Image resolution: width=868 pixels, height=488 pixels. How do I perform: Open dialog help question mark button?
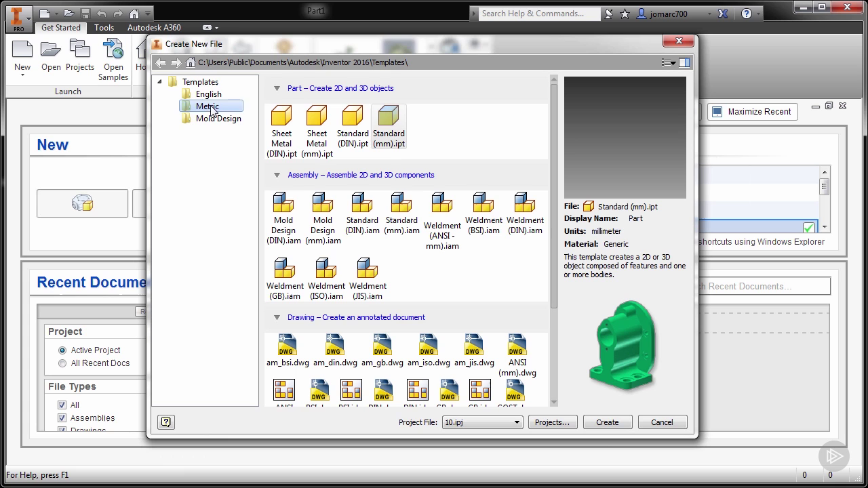pyautogui.click(x=166, y=422)
